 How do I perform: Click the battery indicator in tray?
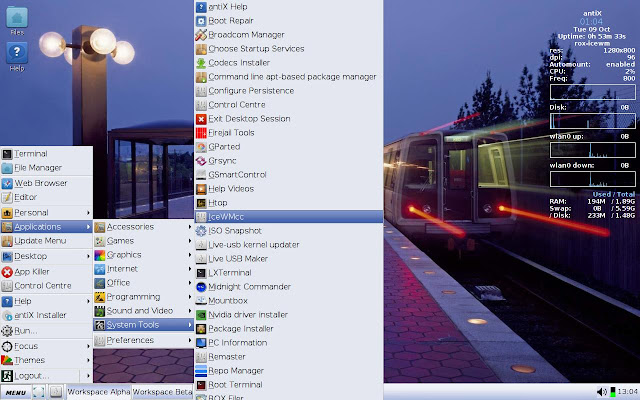tap(612, 392)
